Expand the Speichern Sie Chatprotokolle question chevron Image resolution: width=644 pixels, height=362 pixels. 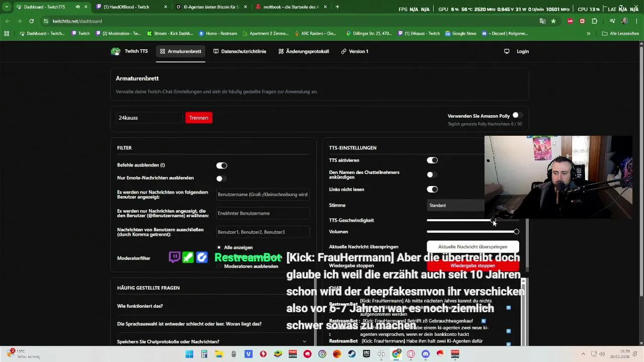point(304,342)
